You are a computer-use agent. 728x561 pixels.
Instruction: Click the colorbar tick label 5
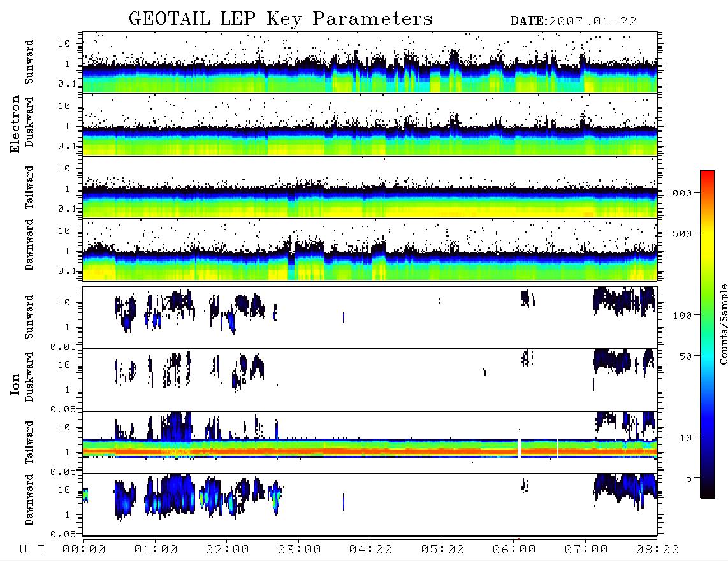pos(689,479)
